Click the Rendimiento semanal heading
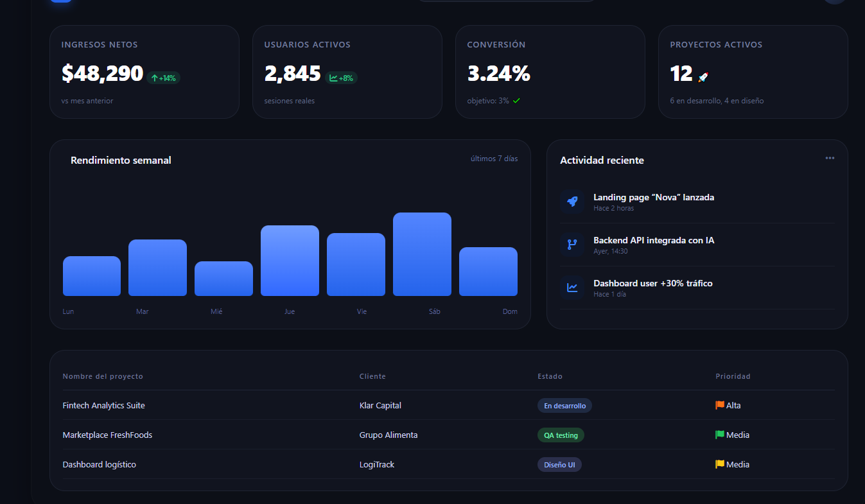Viewport: 865px width, 504px height. tap(121, 161)
